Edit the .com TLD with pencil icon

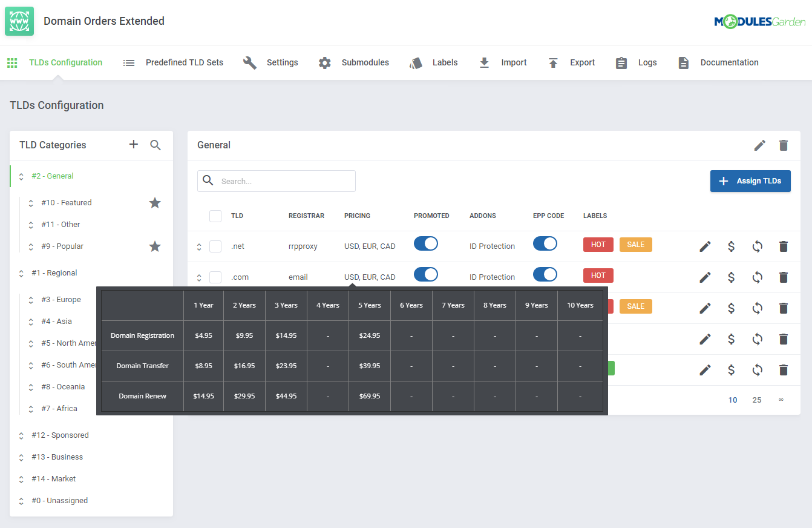[x=705, y=277]
